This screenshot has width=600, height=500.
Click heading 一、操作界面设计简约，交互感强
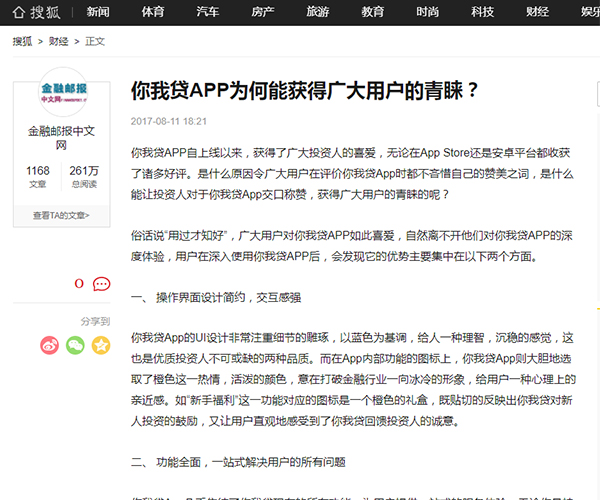pos(216,298)
